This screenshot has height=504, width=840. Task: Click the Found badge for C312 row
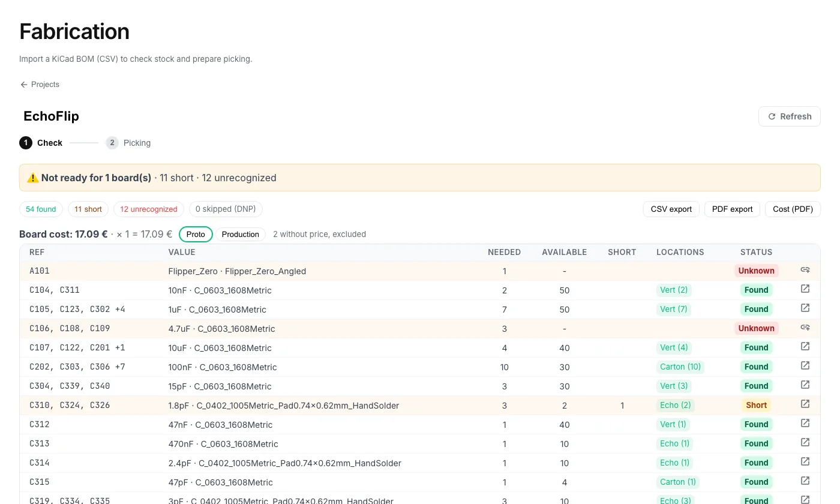(756, 424)
